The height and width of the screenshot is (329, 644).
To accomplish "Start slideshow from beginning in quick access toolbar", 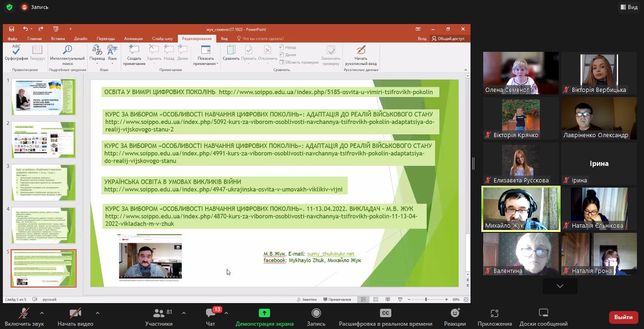I will pos(56,29).
